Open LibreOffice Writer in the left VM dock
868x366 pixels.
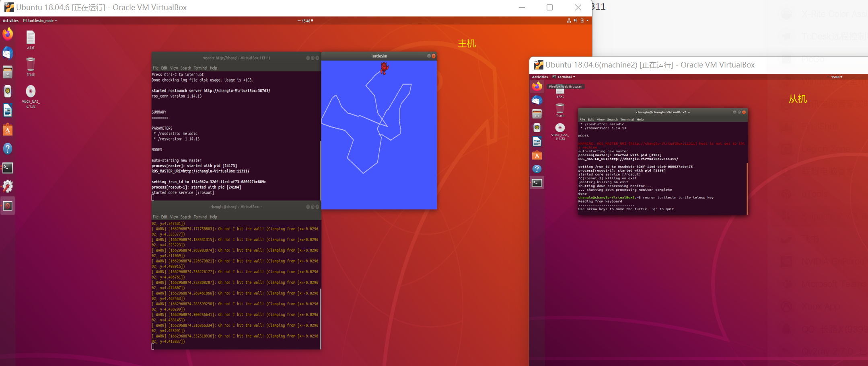(8, 110)
